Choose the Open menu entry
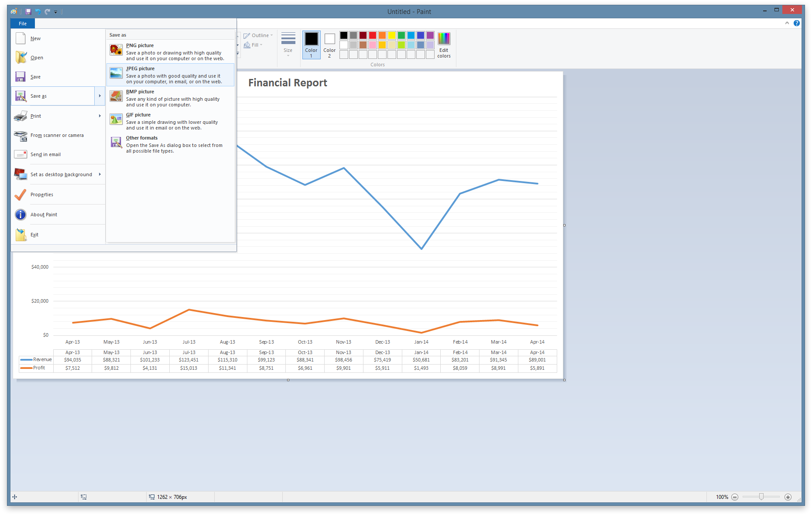Image resolution: width=812 pixels, height=515 pixels. (x=58, y=58)
